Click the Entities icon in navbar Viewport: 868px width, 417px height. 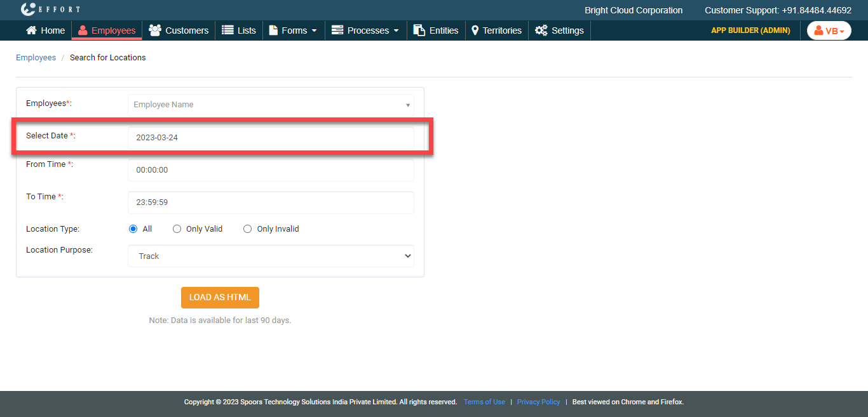[419, 30]
